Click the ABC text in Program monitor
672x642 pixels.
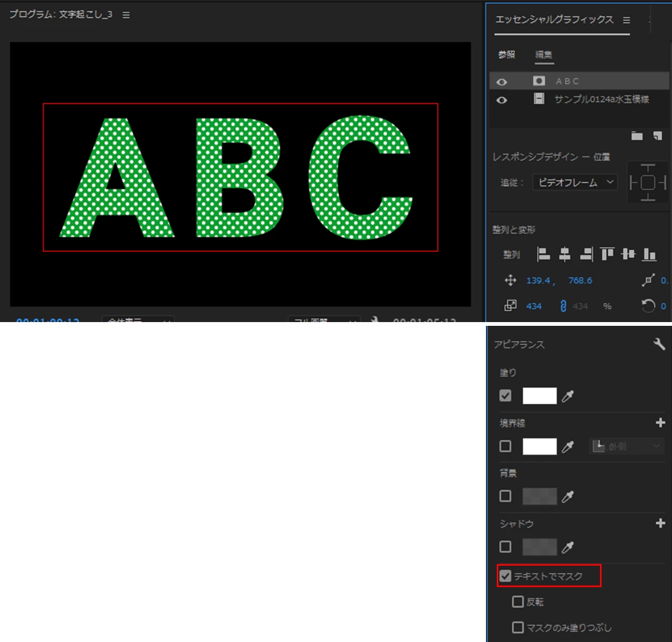click(237, 177)
